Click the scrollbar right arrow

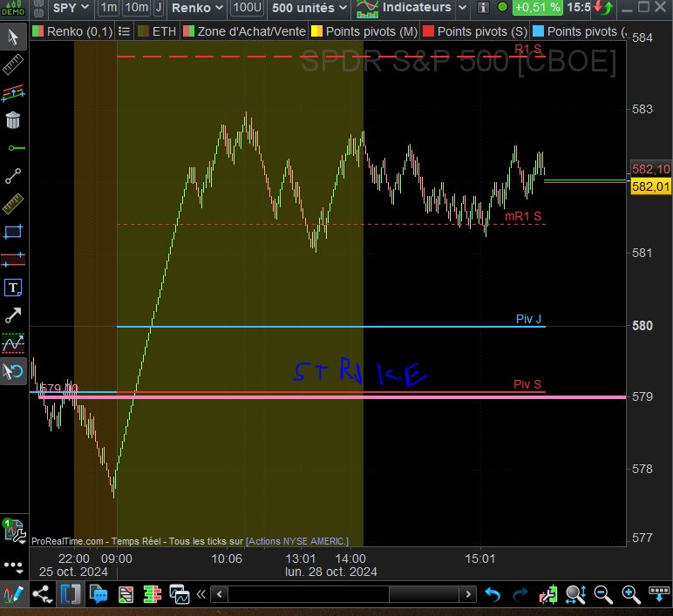[x=468, y=594]
